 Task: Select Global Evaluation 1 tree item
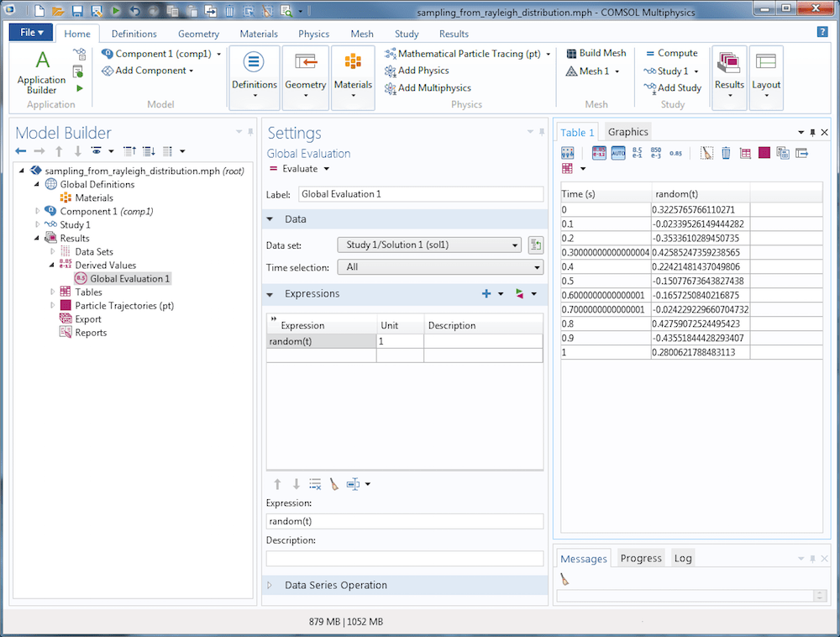tap(123, 279)
